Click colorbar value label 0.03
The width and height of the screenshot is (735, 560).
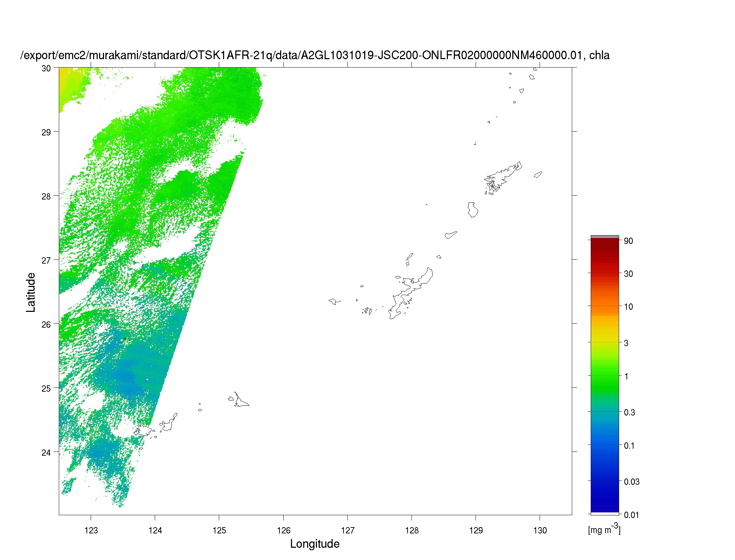632,482
